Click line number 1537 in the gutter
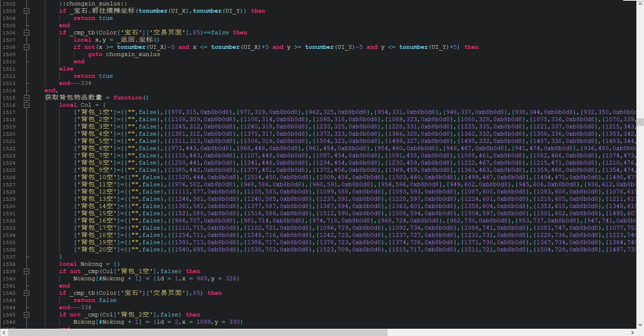644x336 pixels. (9, 257)
